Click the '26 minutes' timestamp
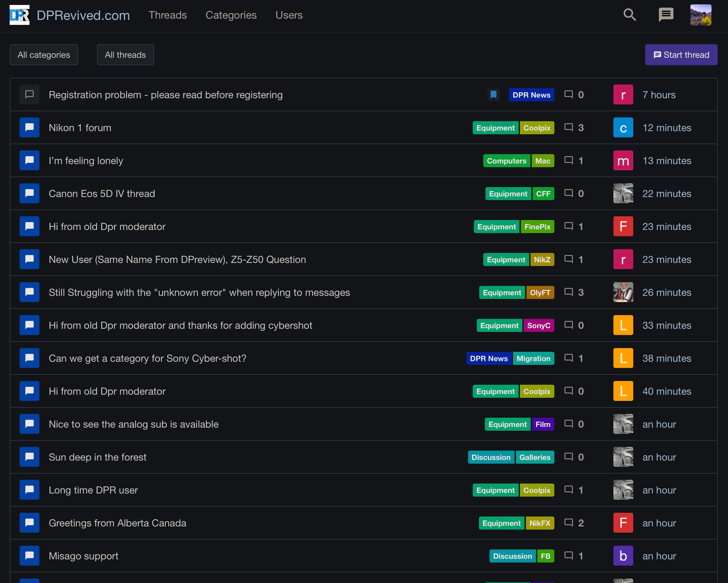The height and width of the screenshot is (583, 728). click(667, 292)
